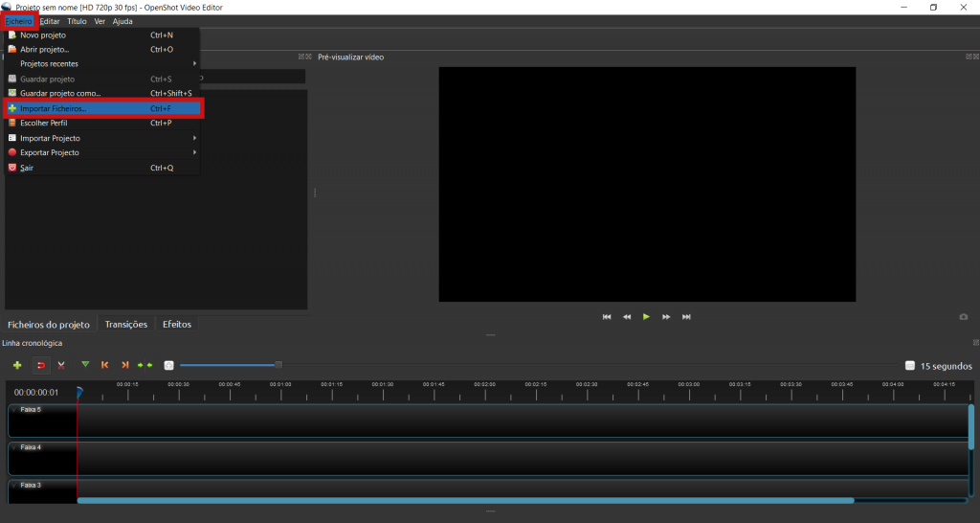Add a track with green plus icon
This screenshot has height=523, width=980.
[x=17, y=365]
